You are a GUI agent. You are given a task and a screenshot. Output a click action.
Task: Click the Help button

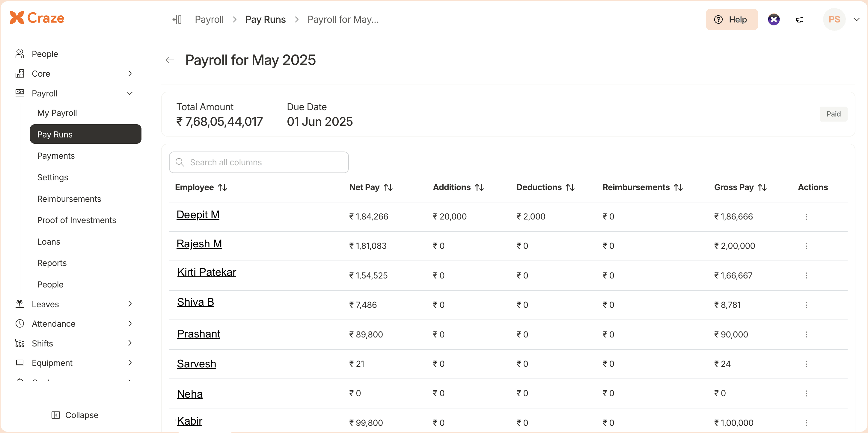coord(732,19)
